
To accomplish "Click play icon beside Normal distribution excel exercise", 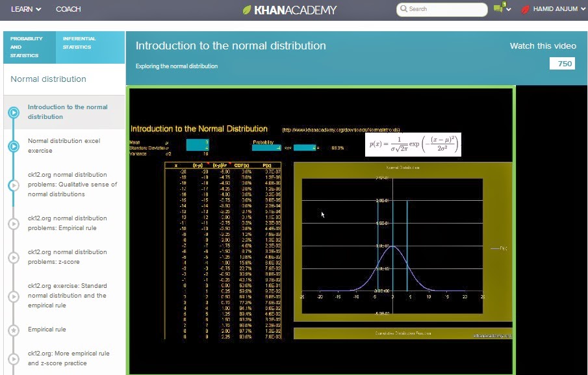I will pos(14,146).
